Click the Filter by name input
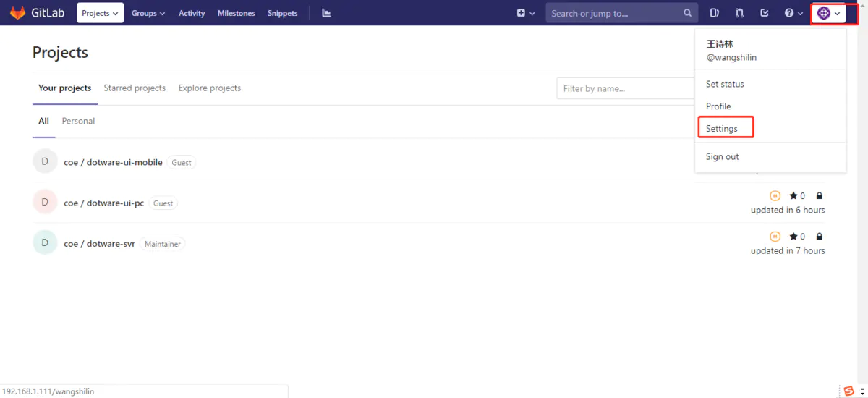The width and height of the screenshot is (868, 398). click(626, 88)
